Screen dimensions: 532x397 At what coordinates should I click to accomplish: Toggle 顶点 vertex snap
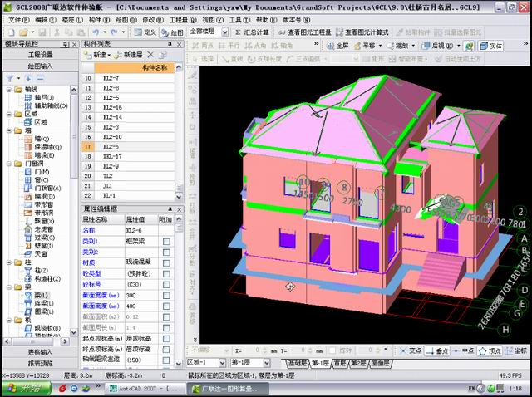point(490,350)
